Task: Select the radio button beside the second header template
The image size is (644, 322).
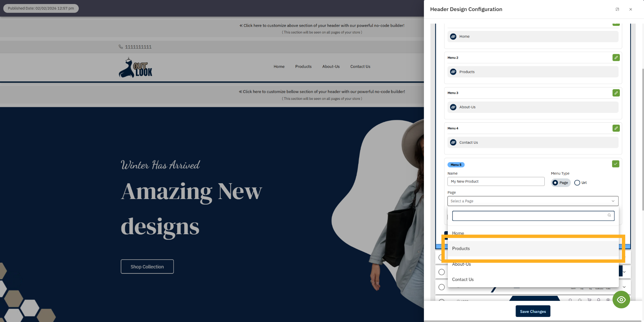Action: tap(441, 272)
